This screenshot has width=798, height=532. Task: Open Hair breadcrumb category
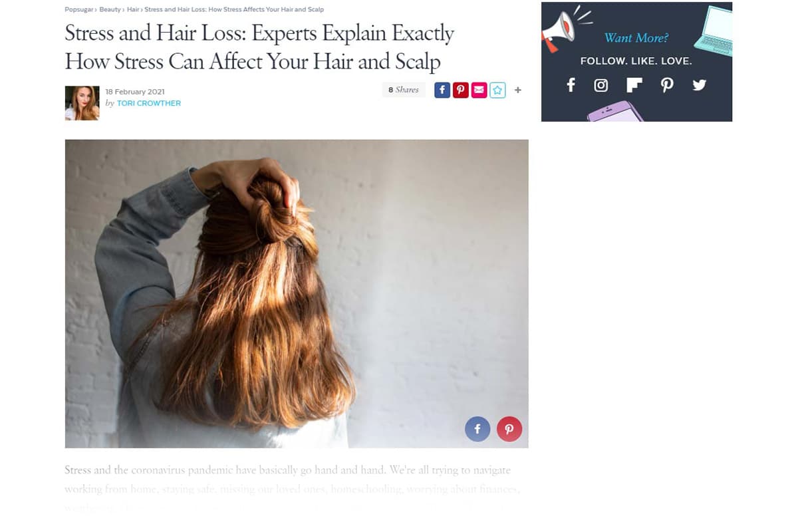coord(133,10)
